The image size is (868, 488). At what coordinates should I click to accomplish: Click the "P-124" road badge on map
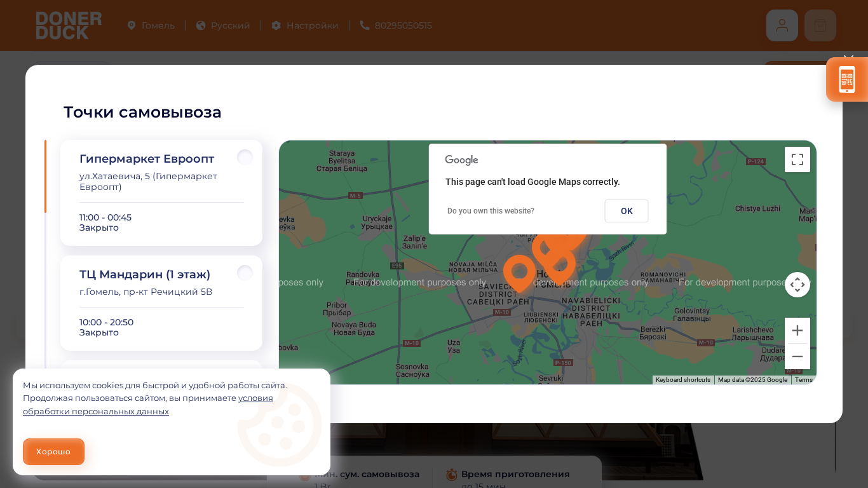(756, 161)
